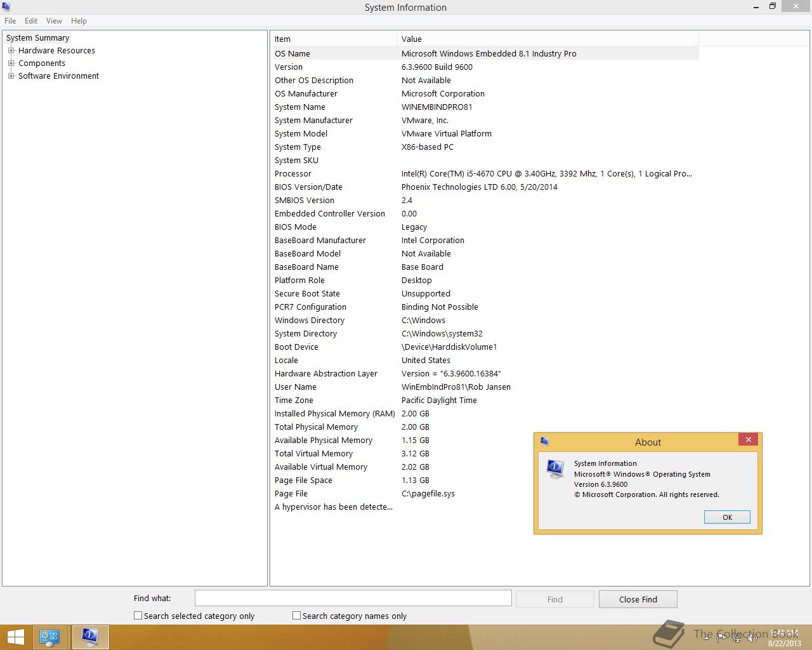Select the Hardware Abstraction Layer row
This screenshot has width=812, height=650.
[x=485, y=374]
